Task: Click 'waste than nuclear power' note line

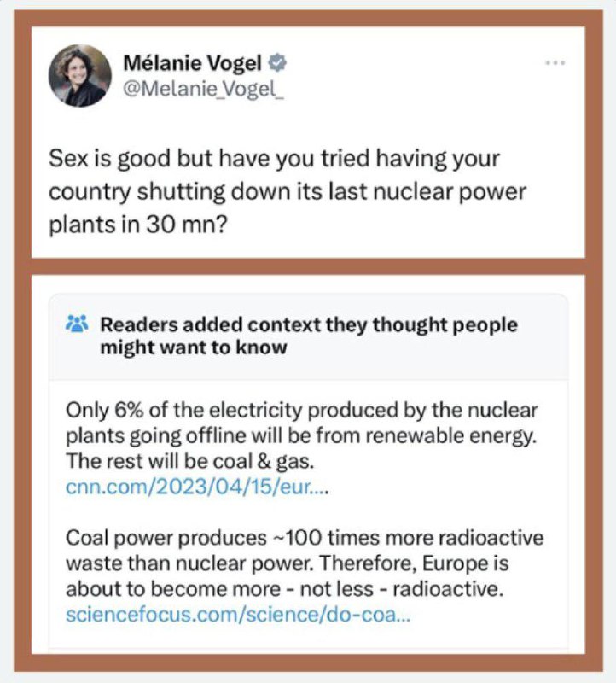Action: tap(287, 563)
